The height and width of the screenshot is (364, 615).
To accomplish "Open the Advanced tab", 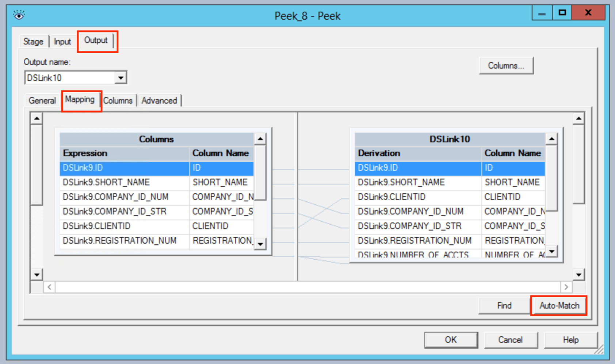I will pos(159,100).
